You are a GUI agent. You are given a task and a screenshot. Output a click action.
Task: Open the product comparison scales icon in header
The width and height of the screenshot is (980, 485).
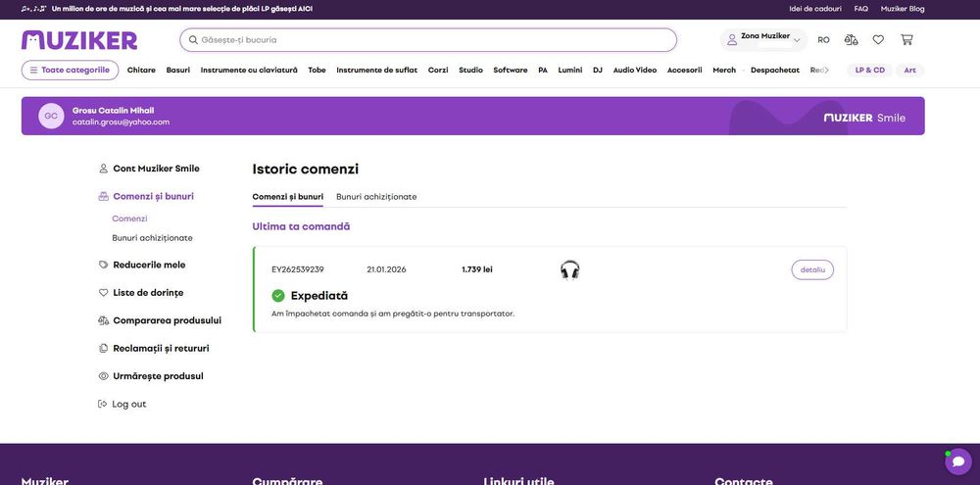click(851, 40)
